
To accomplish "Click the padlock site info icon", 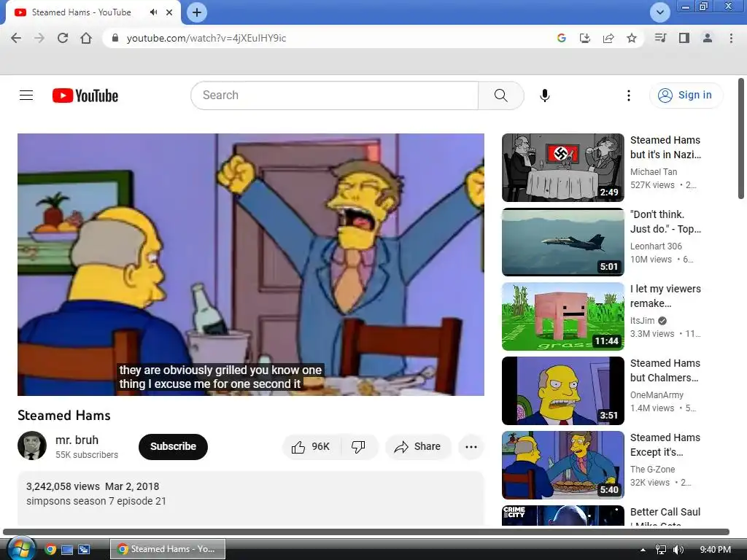I will [115, 38].
